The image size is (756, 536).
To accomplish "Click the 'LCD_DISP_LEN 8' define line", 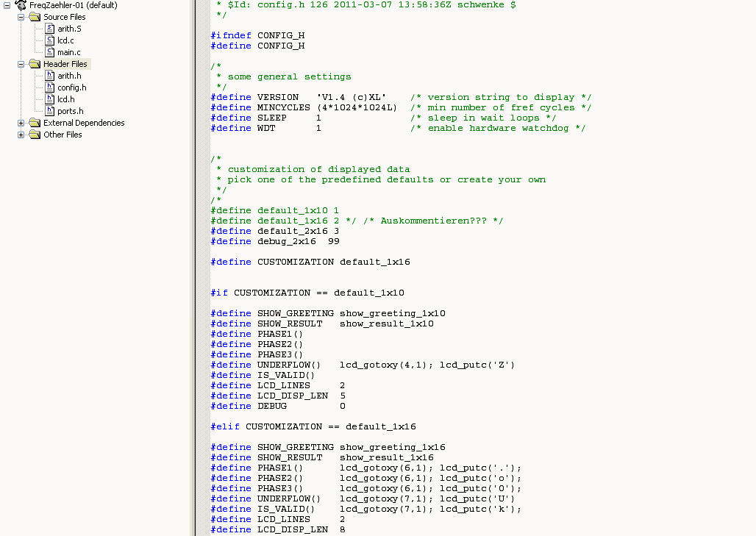I will 278,529.
